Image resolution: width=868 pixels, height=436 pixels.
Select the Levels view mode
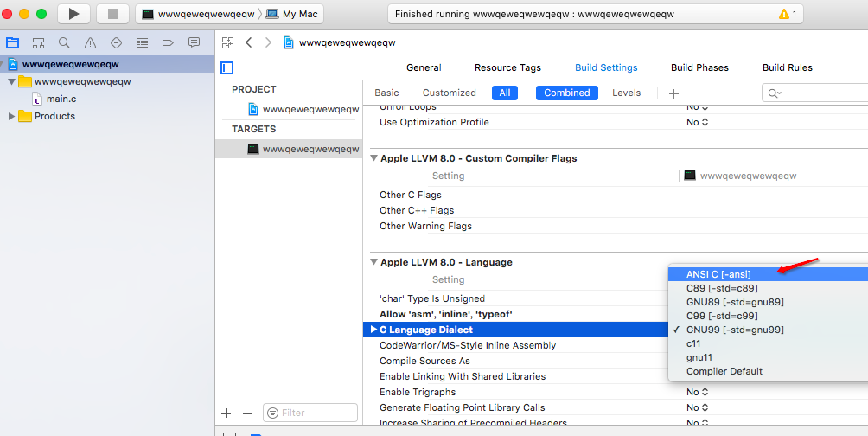click(x=626, y=93)
